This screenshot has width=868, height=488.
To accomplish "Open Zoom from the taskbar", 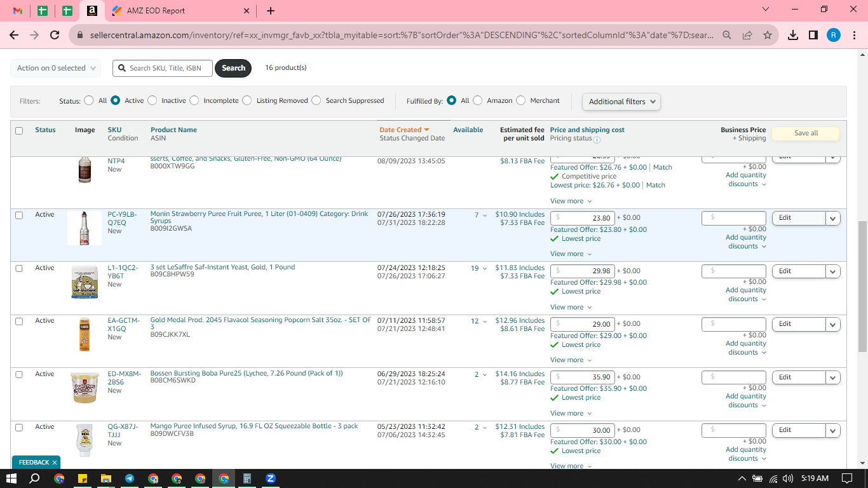I will pyautogui.click(x=271, y=478).
